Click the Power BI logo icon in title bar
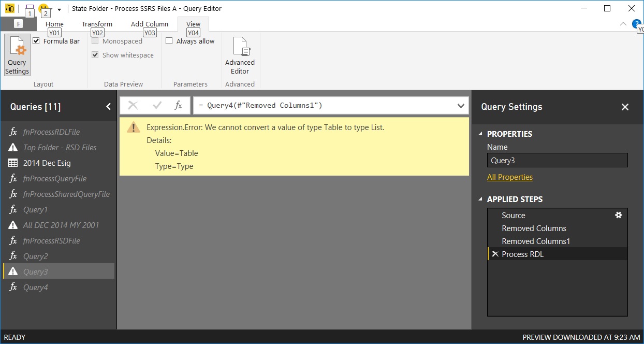Screen dimensions: 644x344 click(9, 8)
